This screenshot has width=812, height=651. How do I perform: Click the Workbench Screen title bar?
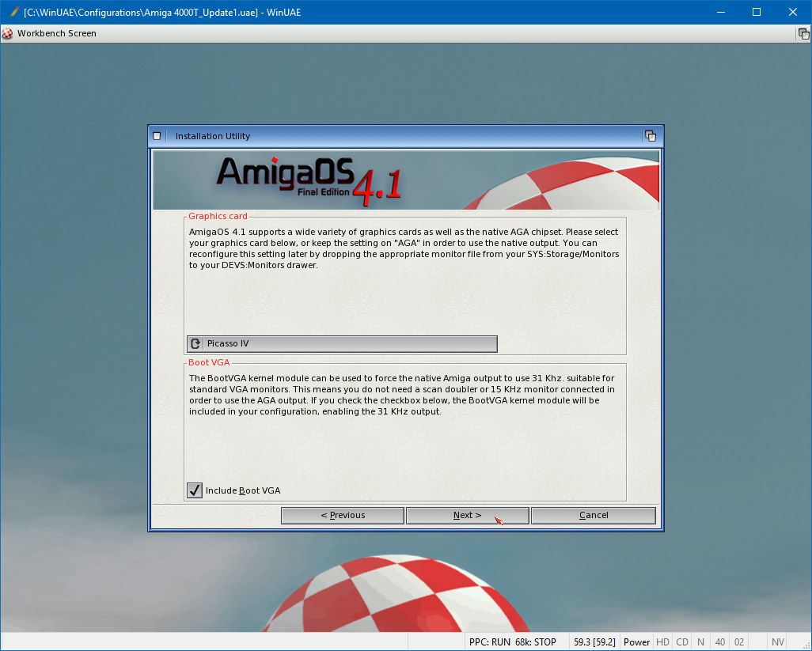coord(396,34)
